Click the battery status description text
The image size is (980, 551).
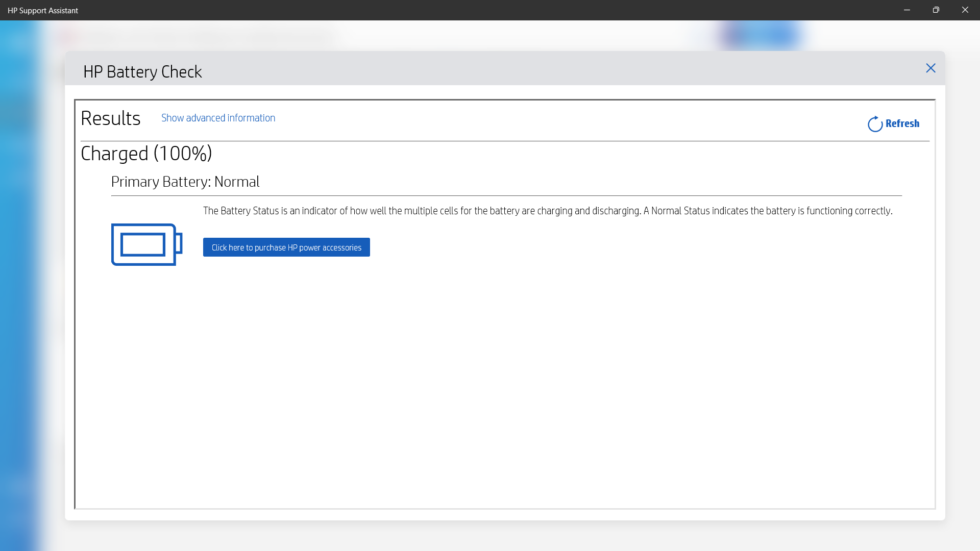pos(548,210)
